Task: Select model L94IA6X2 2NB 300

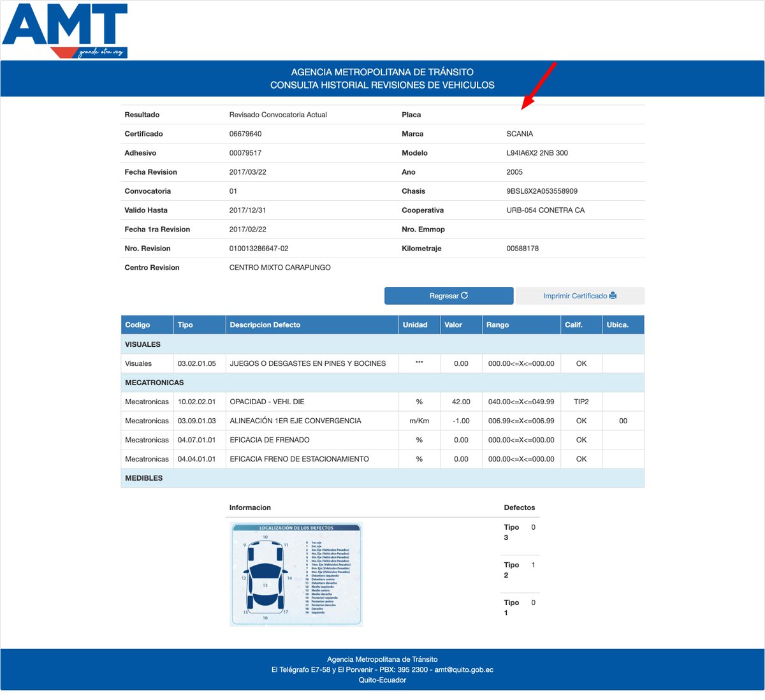Action: pyautogui.click(x=537, y=153)
